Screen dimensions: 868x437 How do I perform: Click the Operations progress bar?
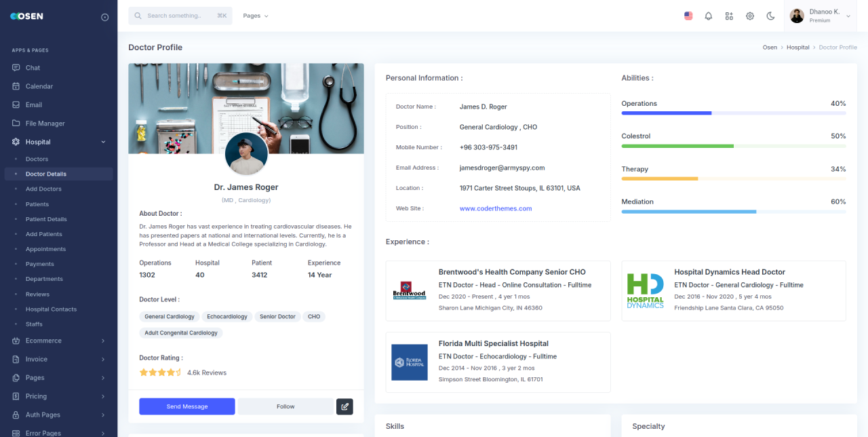pos(734,113)
